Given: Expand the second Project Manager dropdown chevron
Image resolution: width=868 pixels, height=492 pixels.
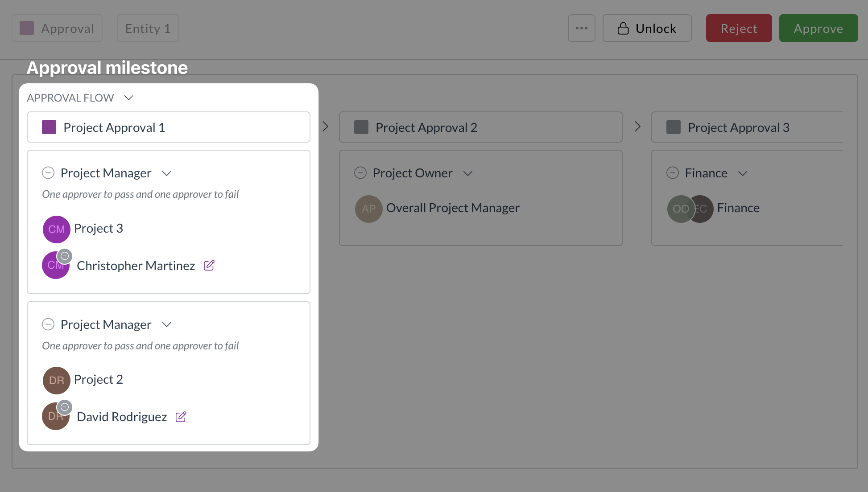Looking at the screenshot, I should coord(167,325).
